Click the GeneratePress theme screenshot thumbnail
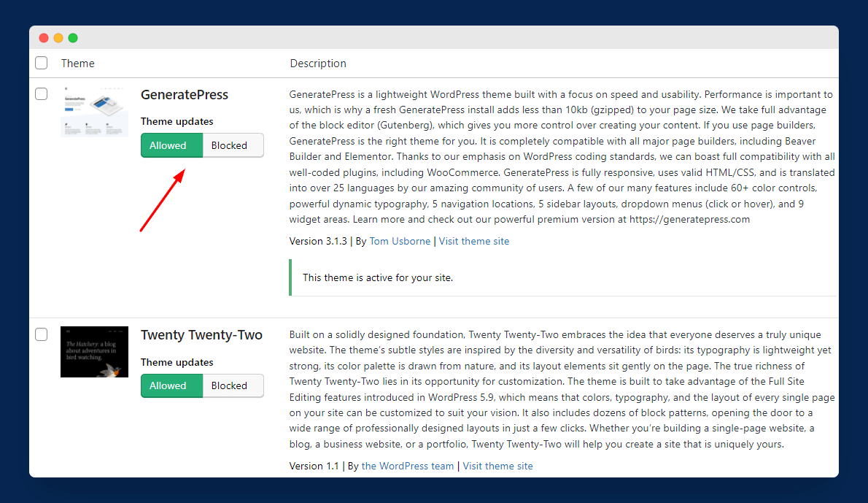868x503 pixels. tap(94, 112)
